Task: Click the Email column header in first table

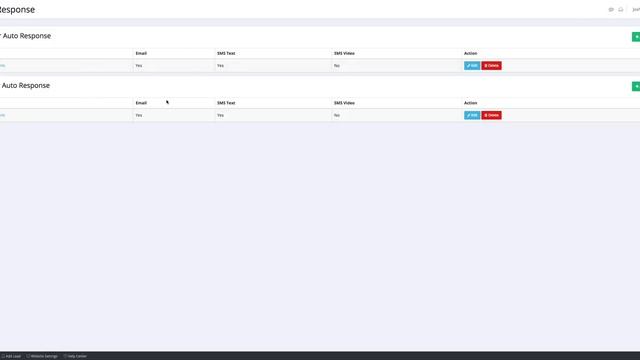Action: [x=141, y=53]
